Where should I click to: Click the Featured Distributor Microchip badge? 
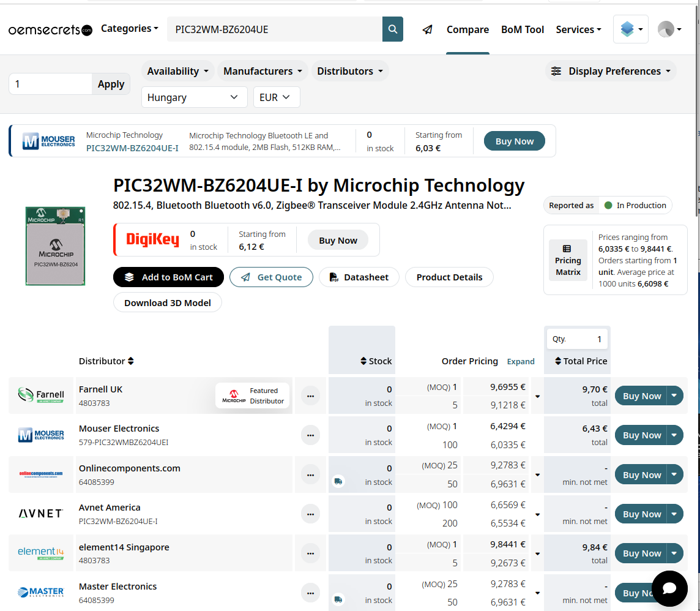[253, 395]
